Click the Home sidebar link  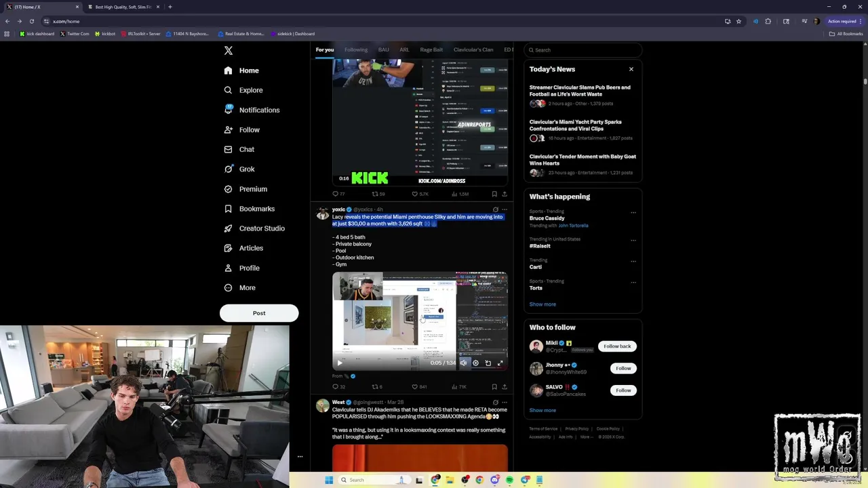pyautogui.click(x=241, y=70)
